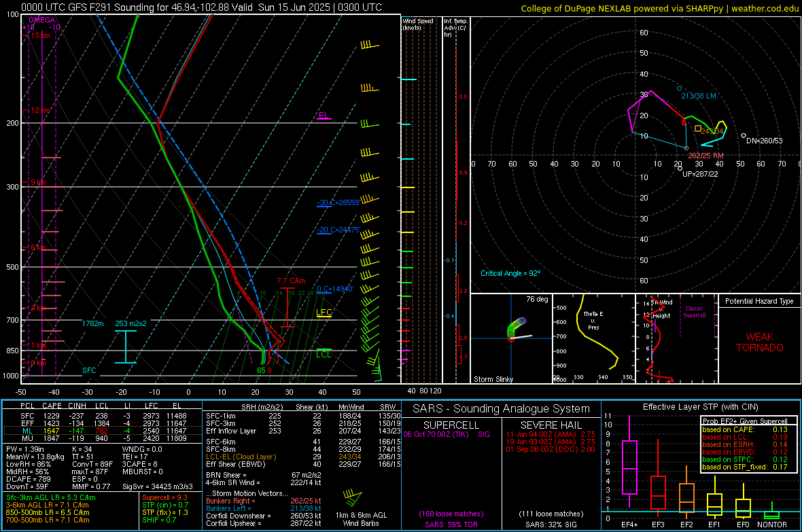The width and height of the screenshot is (802, 532).
Task: Click the '243/34' orange hodograph label
Action: tap(712, 131)
